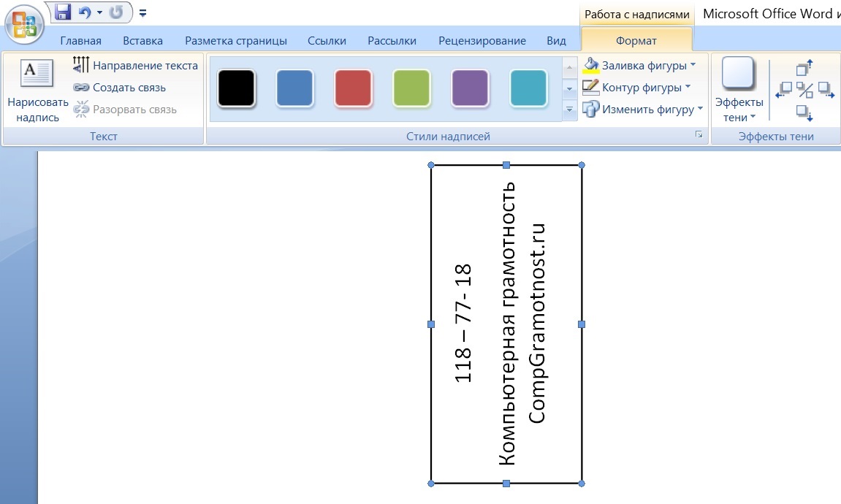Apply the green text box style

coord(411,88)
